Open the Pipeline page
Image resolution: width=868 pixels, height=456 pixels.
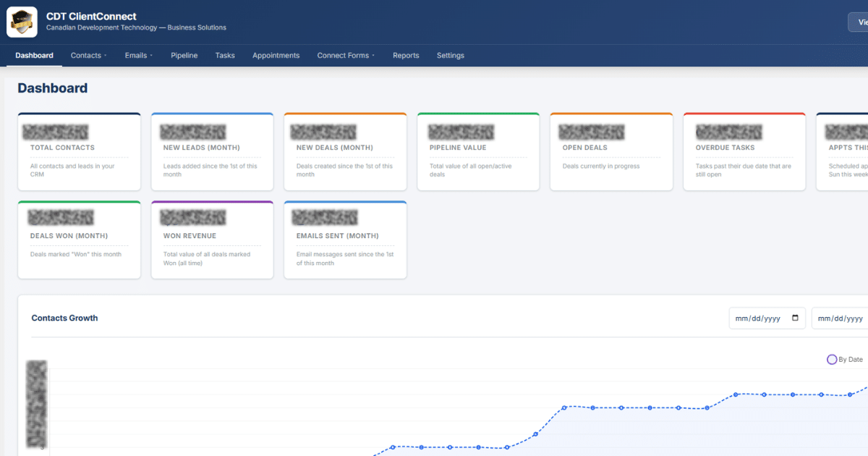point(184,56)
